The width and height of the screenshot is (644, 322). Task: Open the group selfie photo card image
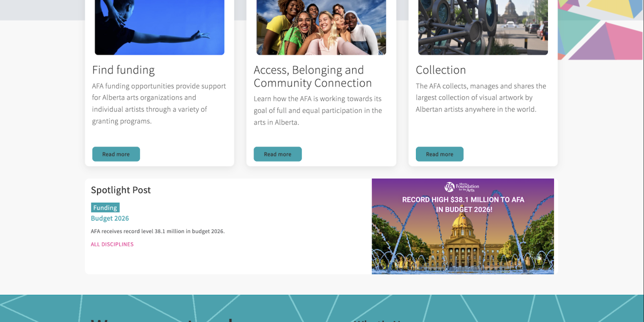321,27
